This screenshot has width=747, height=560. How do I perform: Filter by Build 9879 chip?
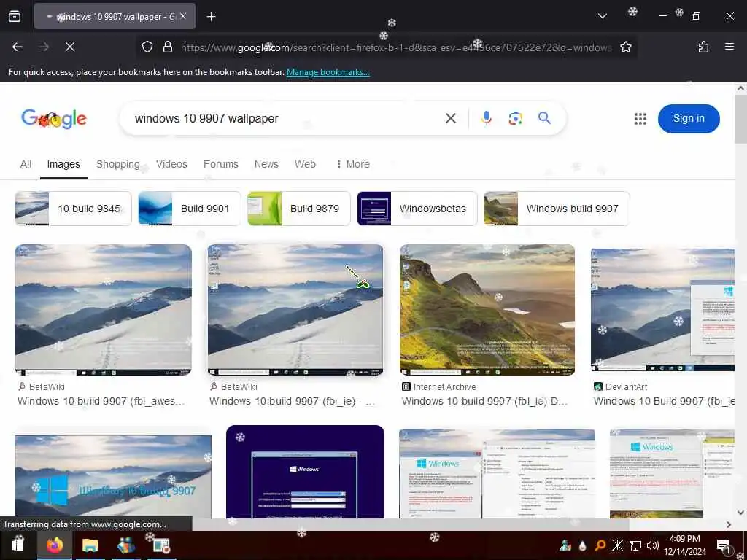298,209
